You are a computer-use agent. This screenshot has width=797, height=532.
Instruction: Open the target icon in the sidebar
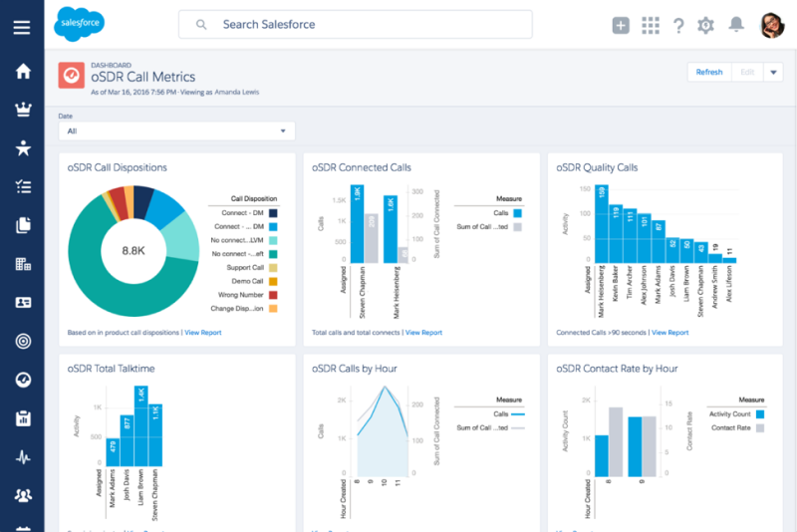(23, 341)
